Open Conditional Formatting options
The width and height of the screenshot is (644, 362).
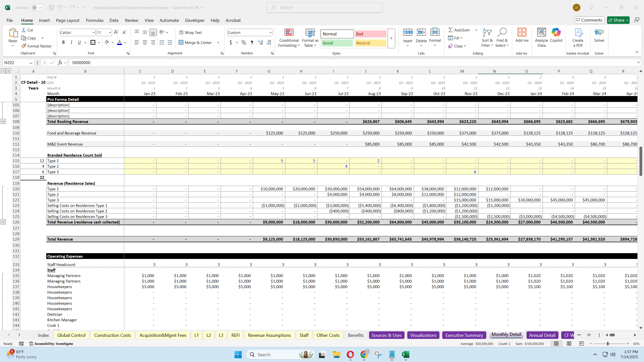coord(289,38)
